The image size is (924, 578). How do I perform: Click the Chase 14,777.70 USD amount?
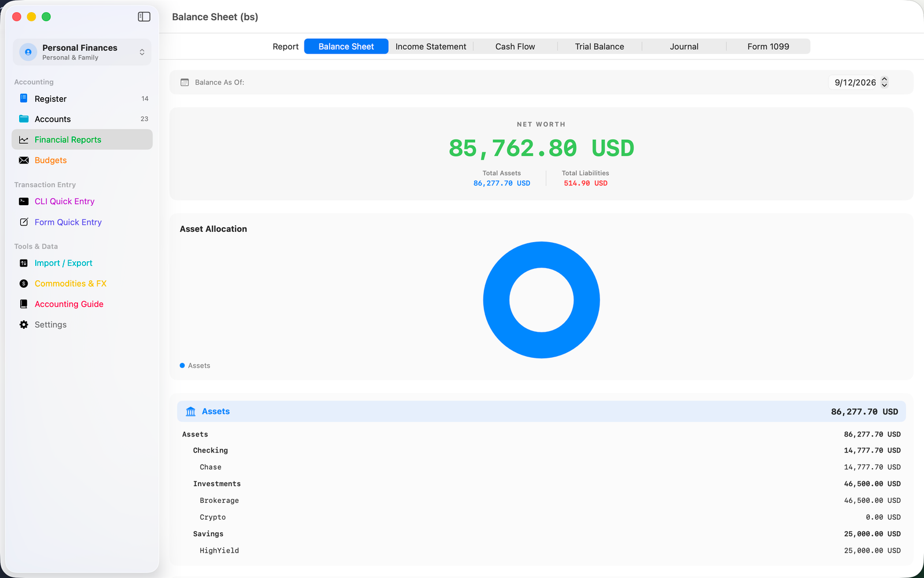(872, 467)
